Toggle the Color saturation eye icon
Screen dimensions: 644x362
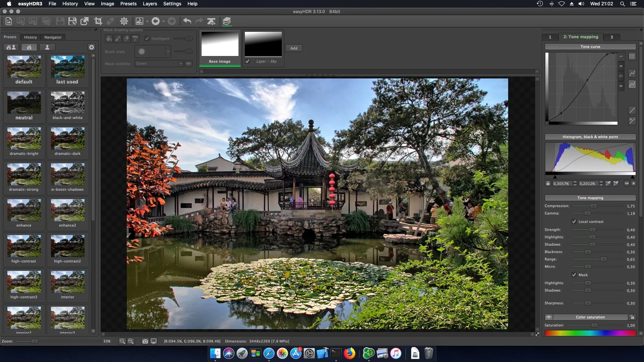549,317
